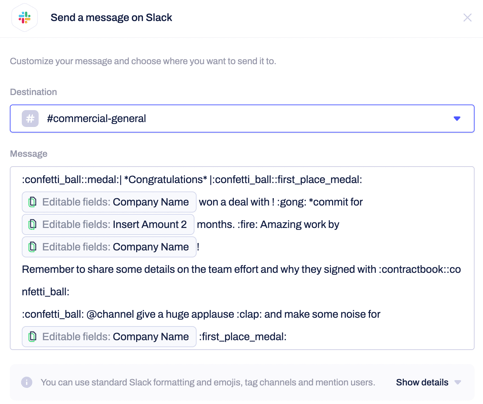
Task: Click the Slack logo icon
Action: click(x=24, y=17)
